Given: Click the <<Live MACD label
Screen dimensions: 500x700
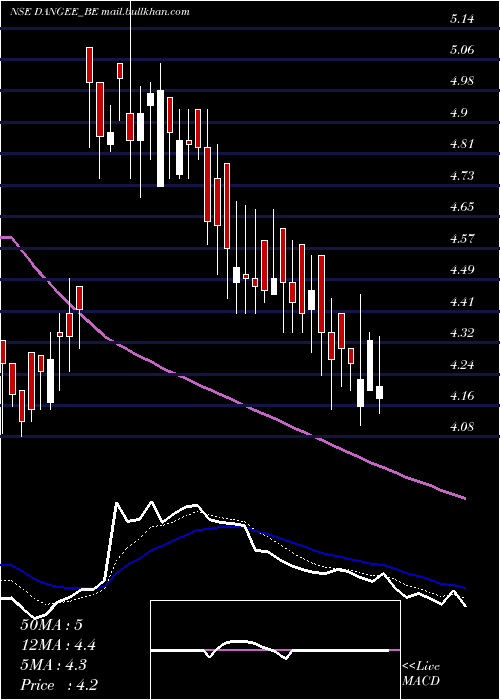Looking at the screenshot, I should [421, 674].
